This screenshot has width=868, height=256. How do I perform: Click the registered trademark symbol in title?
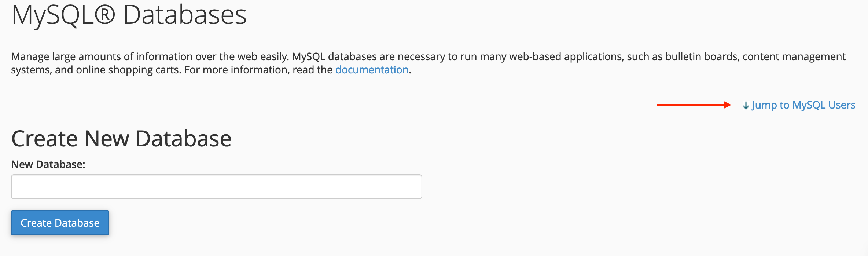105,15
